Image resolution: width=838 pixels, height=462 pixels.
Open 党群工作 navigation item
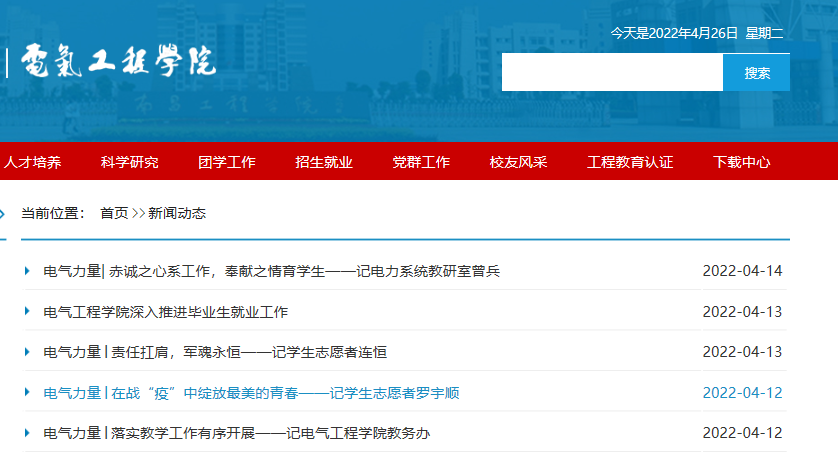[x=421, y=162]
